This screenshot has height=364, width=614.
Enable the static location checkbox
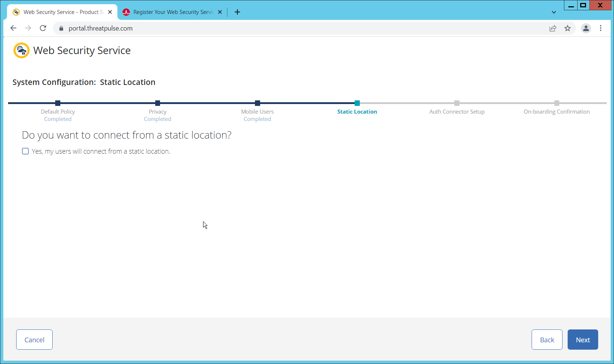tap(25, 151)
